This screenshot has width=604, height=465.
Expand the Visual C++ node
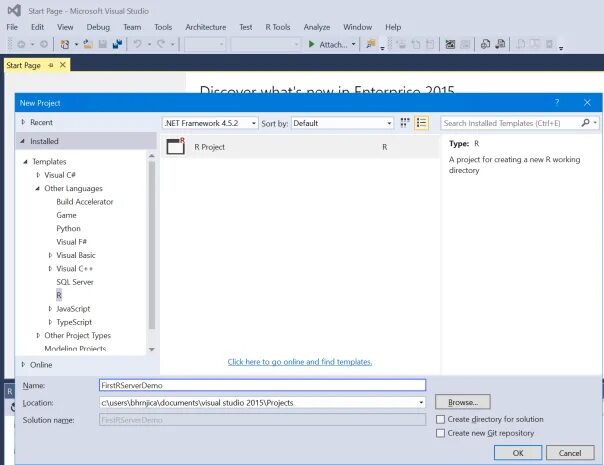click(x=50, y=269)
